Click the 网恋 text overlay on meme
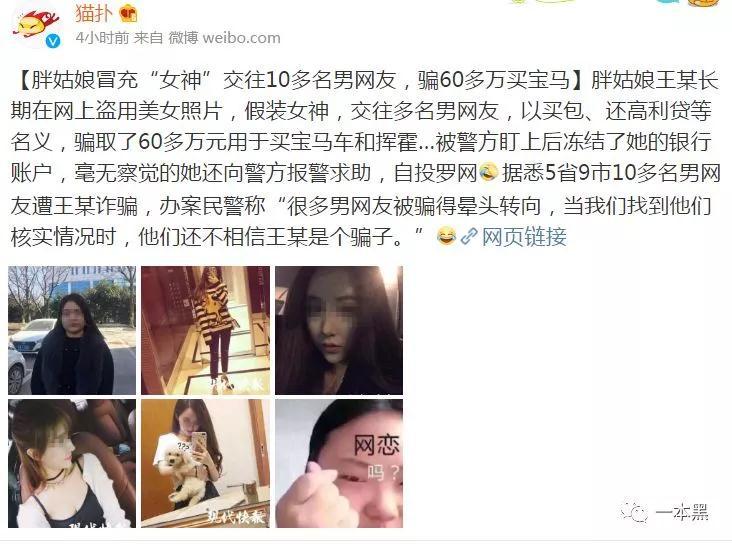The image size is (732, 544). 377,445
